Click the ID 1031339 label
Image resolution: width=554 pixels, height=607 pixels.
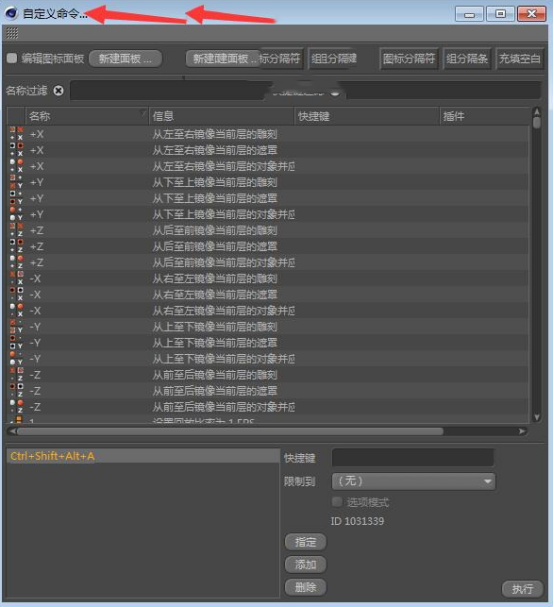[x=357, y=521]
